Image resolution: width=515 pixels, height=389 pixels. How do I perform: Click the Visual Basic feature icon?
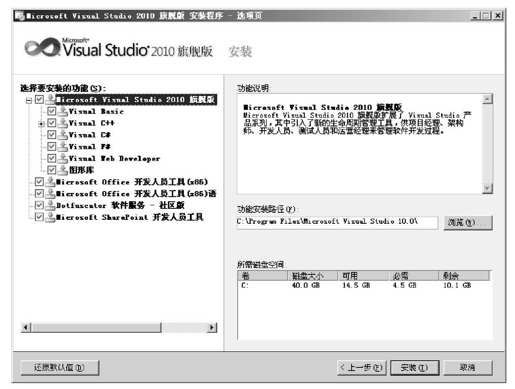click(x=62, y=111)
